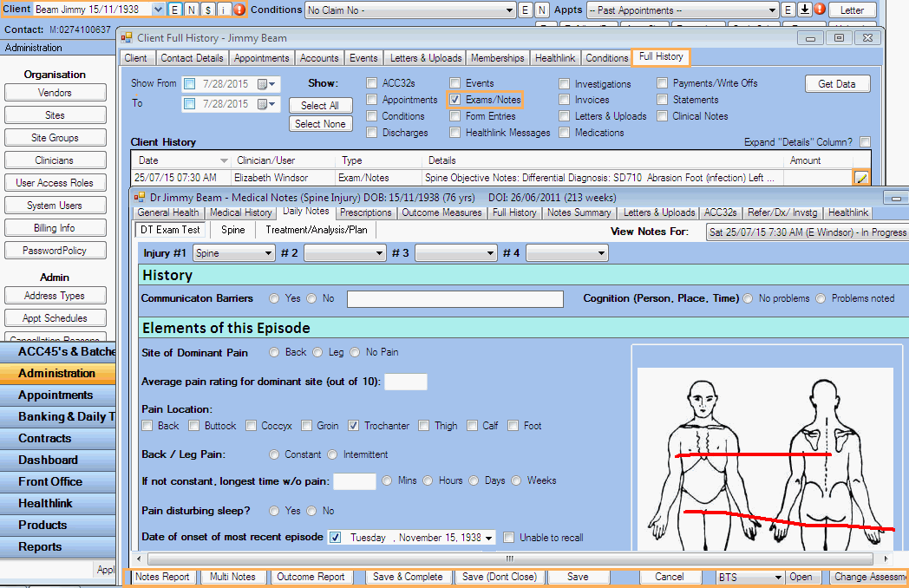
Task: Expand the Injury #1 Spine dropdown
Action: (x=232, y=253)
